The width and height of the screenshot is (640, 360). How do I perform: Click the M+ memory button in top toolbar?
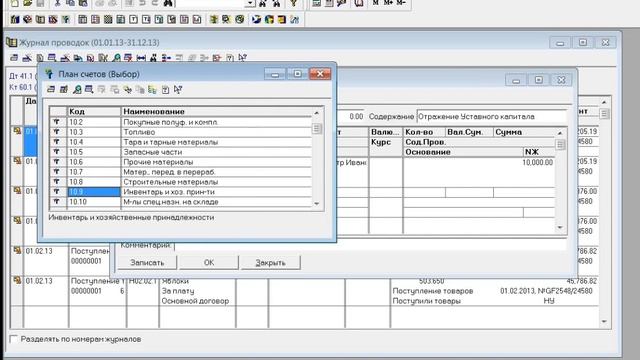[x=388, y=2]
